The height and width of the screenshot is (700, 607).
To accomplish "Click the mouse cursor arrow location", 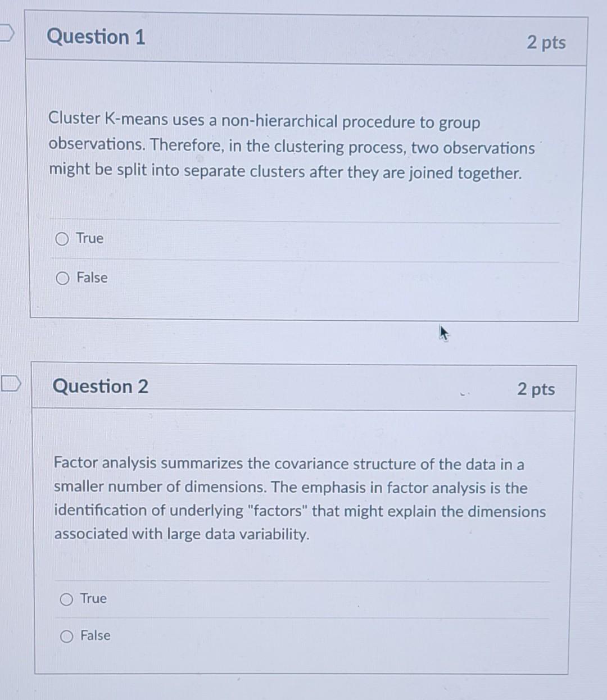I will (443, 334).
